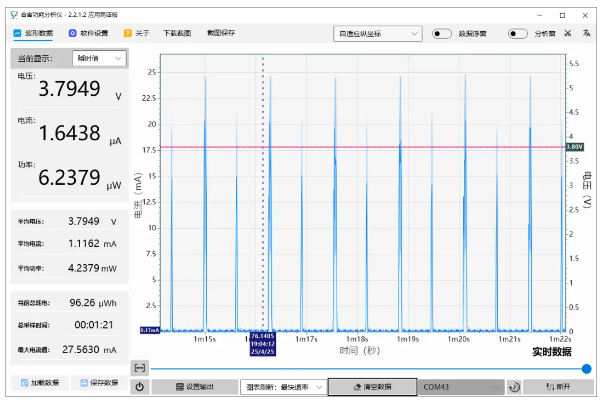
Task: Click the waveform data tab icon
Action: point(17,33)
